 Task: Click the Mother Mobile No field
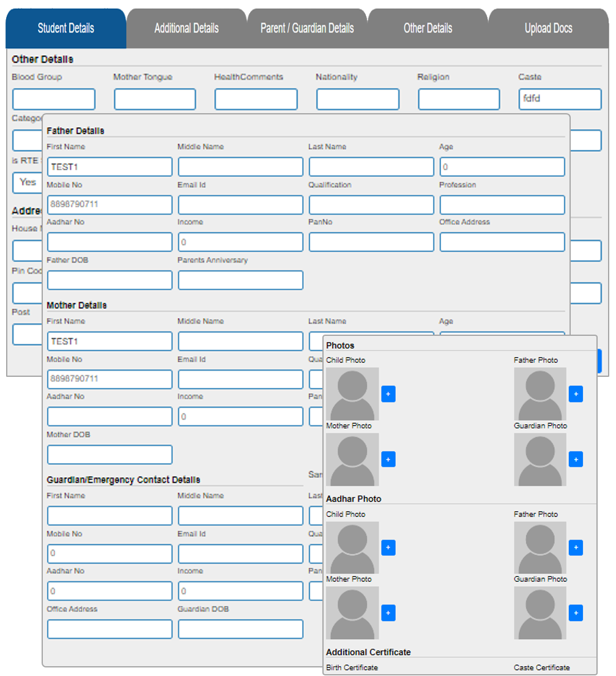pos(110,379)
